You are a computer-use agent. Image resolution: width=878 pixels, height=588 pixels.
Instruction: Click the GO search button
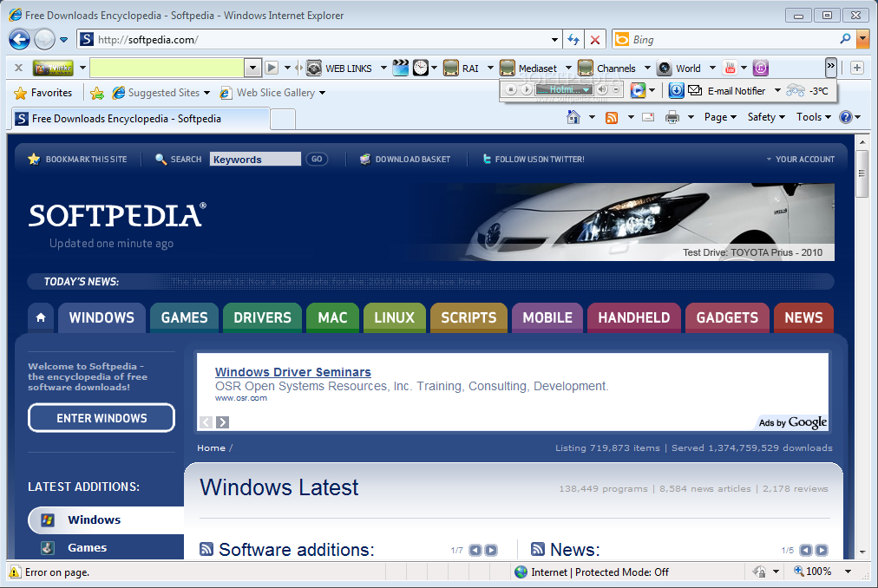pos(317,159)
